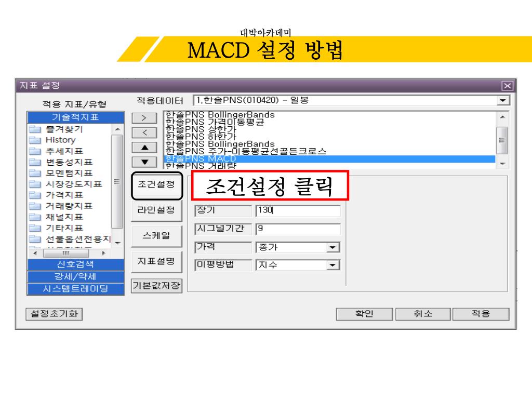Screen dimensions: 532x399
Task: Click the 지표설명 button
Action: click(x=156, y=261)
